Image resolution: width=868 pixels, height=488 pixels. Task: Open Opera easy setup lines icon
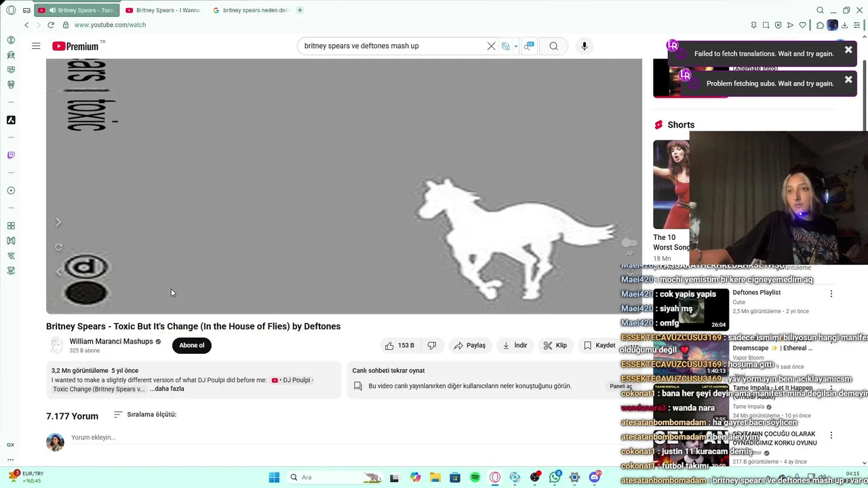856,25
